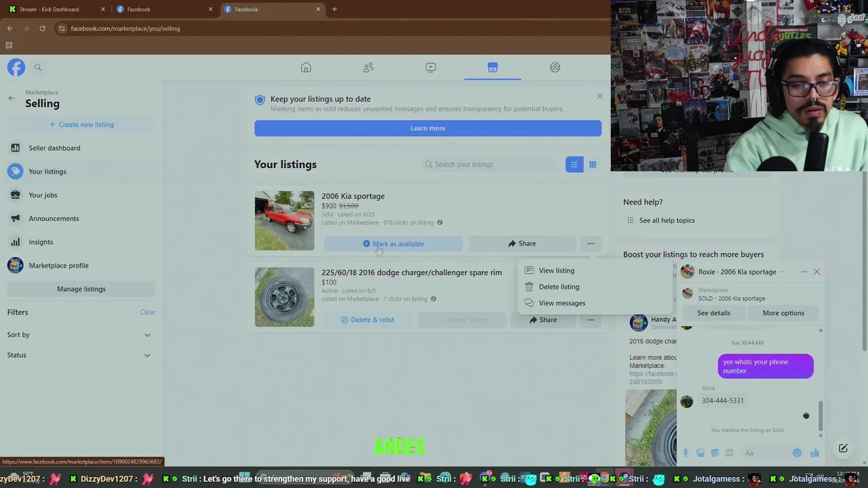The image size is (868, 488).
Task: Open the Facebook home icon in the top navigation
Action: click(x=306, y=68)
